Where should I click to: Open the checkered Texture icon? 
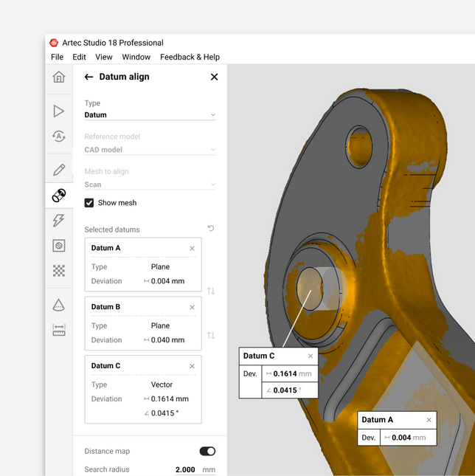coord(59,271)
